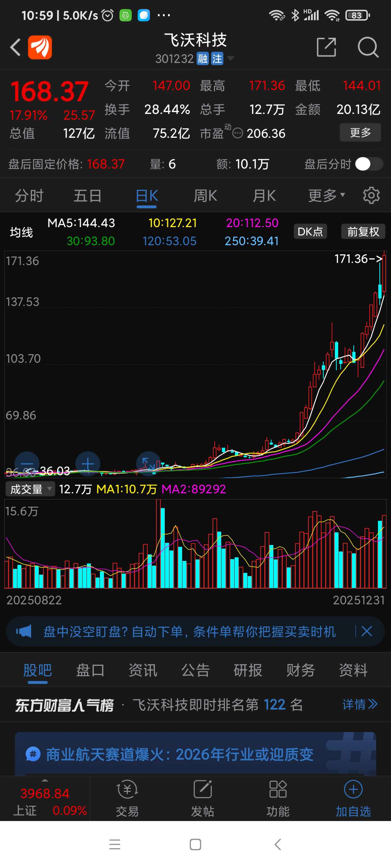Switch to 分时 chart tab
This screenshot has height=868, width=391.
29,196
